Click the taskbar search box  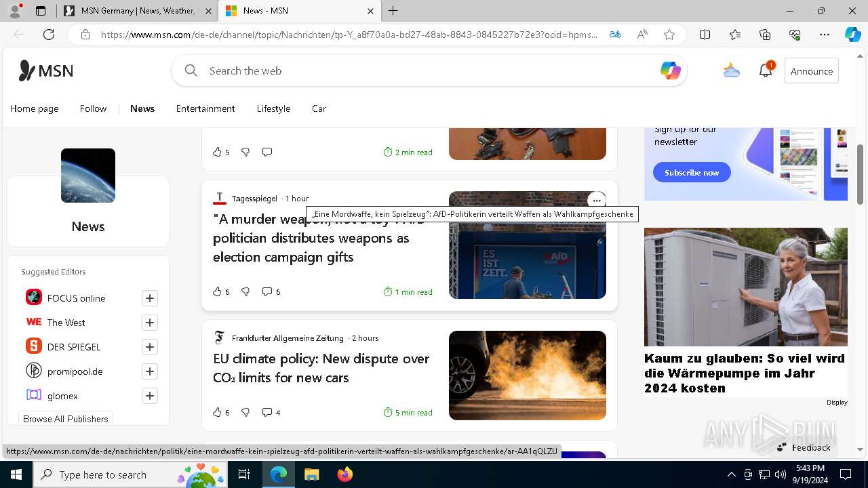[x=131, y=474]
